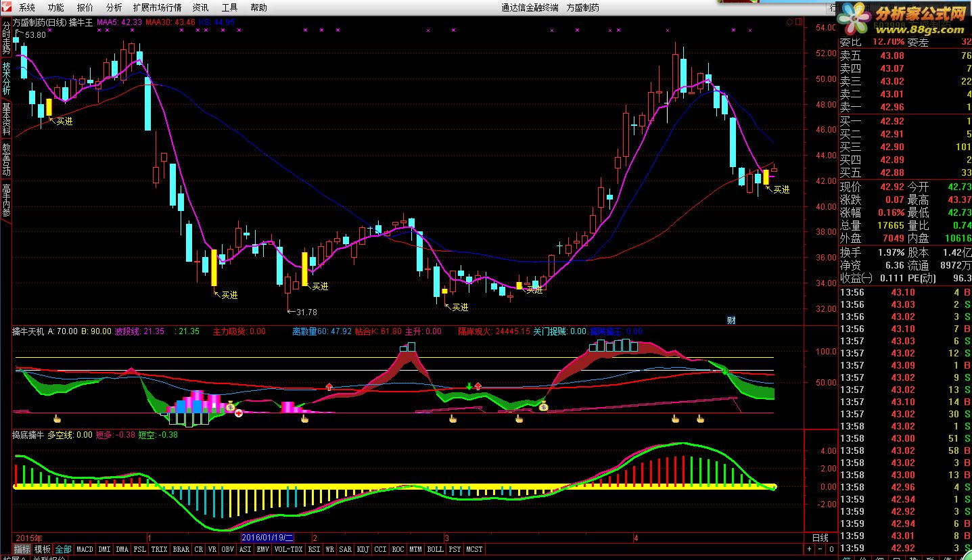
Task: Switch indicator to VOL-TDX
Action: tap(289, 549)
